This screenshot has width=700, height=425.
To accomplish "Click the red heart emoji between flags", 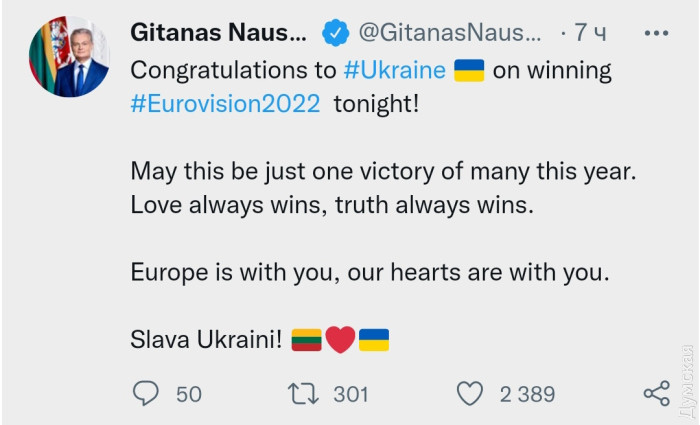I will click(341, 341).
